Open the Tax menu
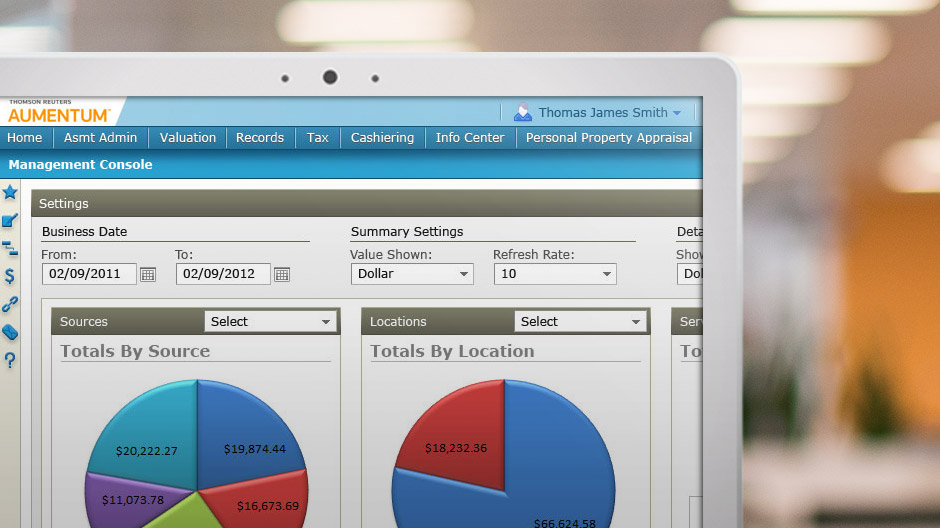This screenshot has height=528, width=940. [318, 138]
